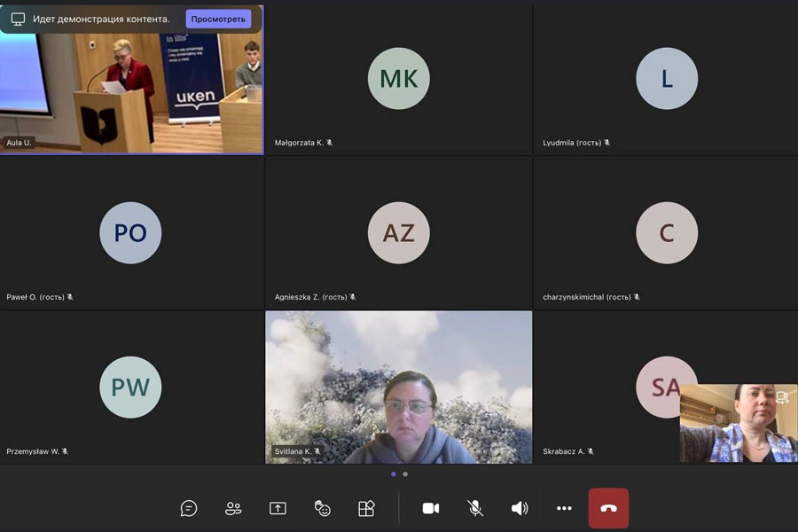Screen dimensions: 798x532
Task: Switch to the second page dot
Action: pyautogui.click(x=405, y=474)
